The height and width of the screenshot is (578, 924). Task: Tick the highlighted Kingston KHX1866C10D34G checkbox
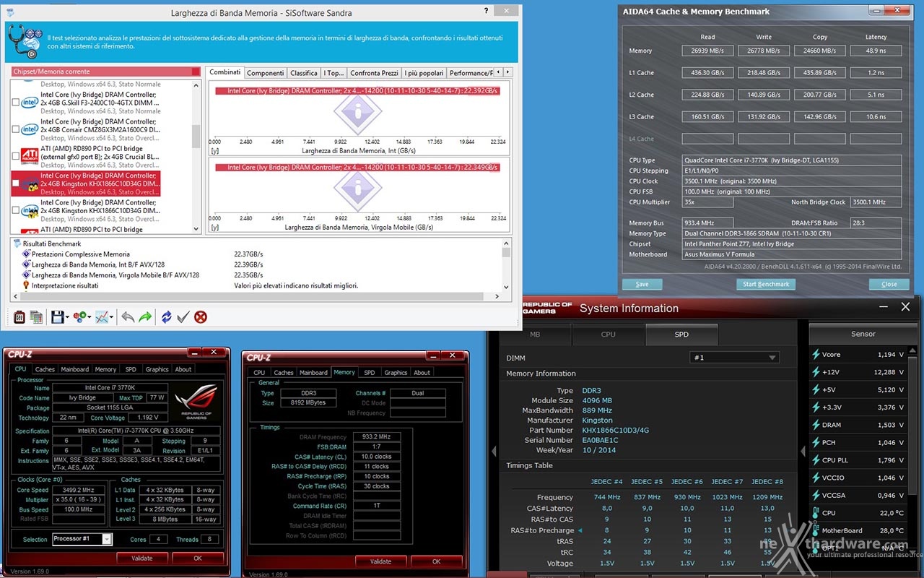(16, 184)
